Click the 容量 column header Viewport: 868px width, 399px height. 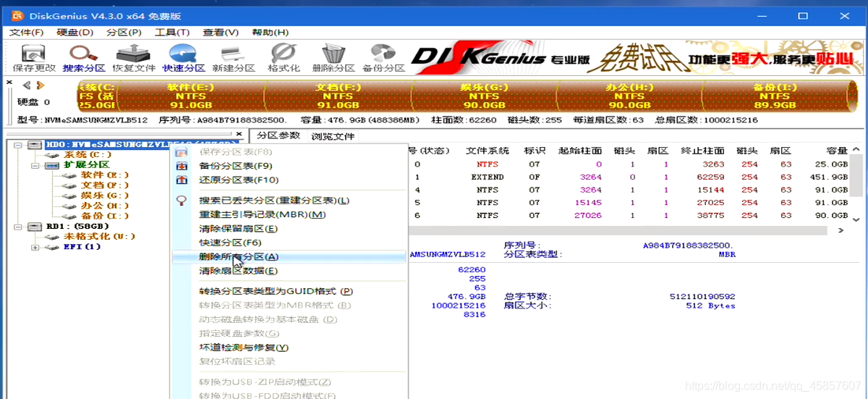(837, 151)
